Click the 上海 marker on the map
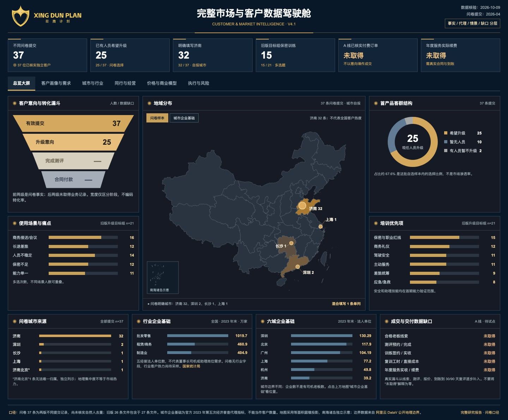Viewport: 508px width, 420px height. [321, 227]
